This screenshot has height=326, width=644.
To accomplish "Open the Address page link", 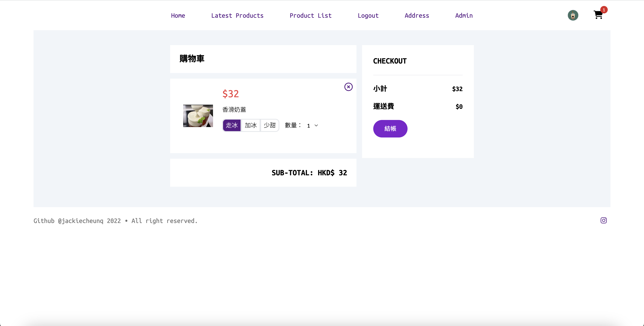I will 417,15.
